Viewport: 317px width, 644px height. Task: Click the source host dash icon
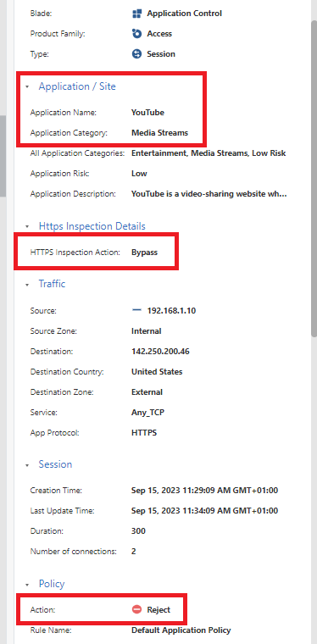tap(136, 310)
